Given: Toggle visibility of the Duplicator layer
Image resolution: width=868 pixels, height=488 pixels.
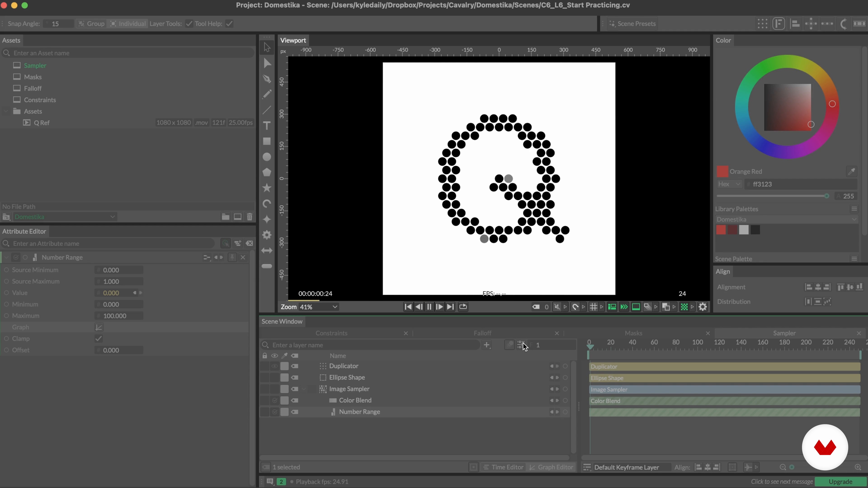Looking at the screenshot, I should tap(275, 366).
